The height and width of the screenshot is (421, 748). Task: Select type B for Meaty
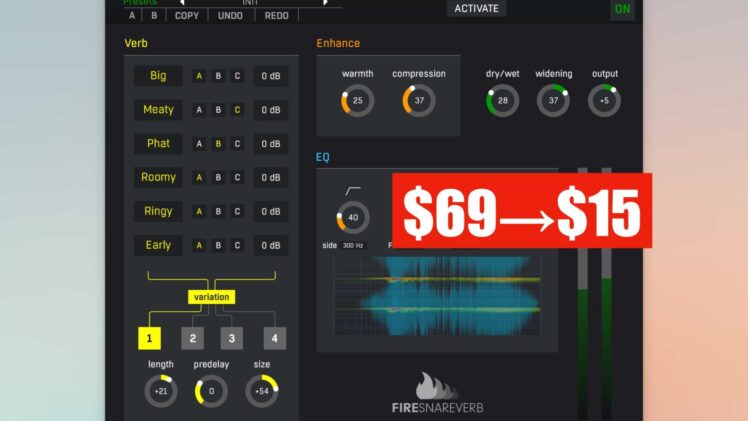(x=218, y=110)
